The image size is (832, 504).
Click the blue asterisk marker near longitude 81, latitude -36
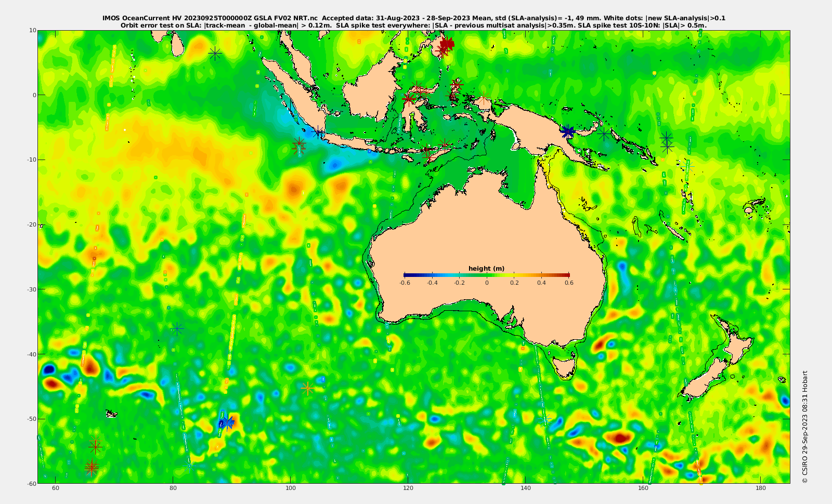coord(177,328)
